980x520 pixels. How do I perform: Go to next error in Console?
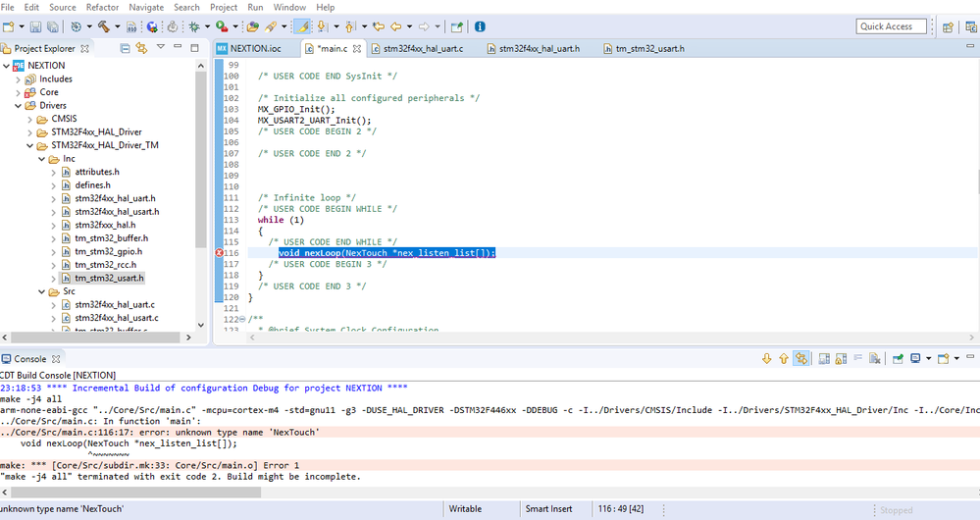[x=767, y=359]
